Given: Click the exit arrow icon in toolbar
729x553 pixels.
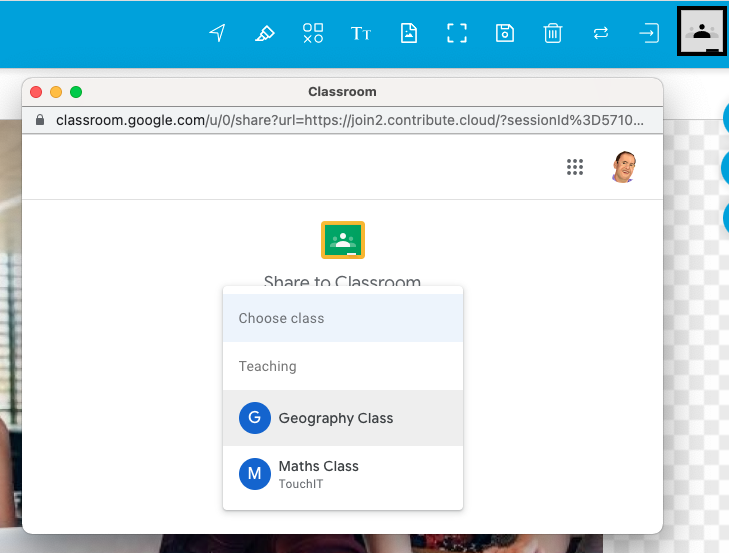Looking at the screenshot, I should pyautogui.click(x=649, y=33).
